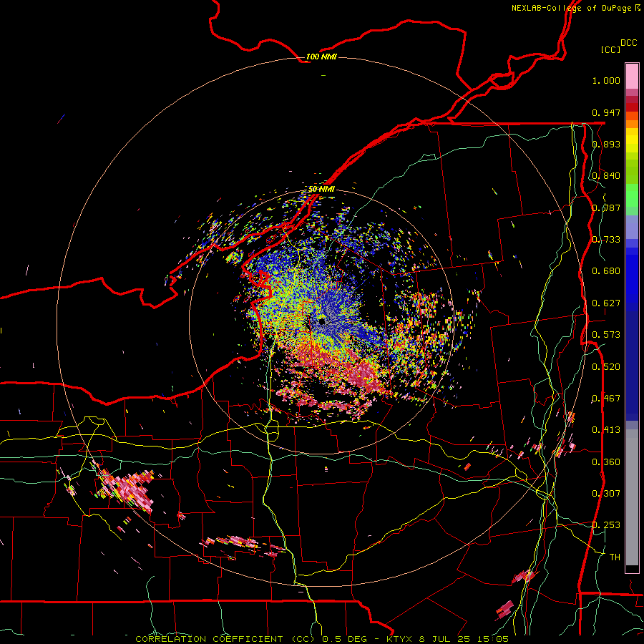Click the 0.573 scale value
The height and width of the screenshot is (644, 644).
click(606, 335)
